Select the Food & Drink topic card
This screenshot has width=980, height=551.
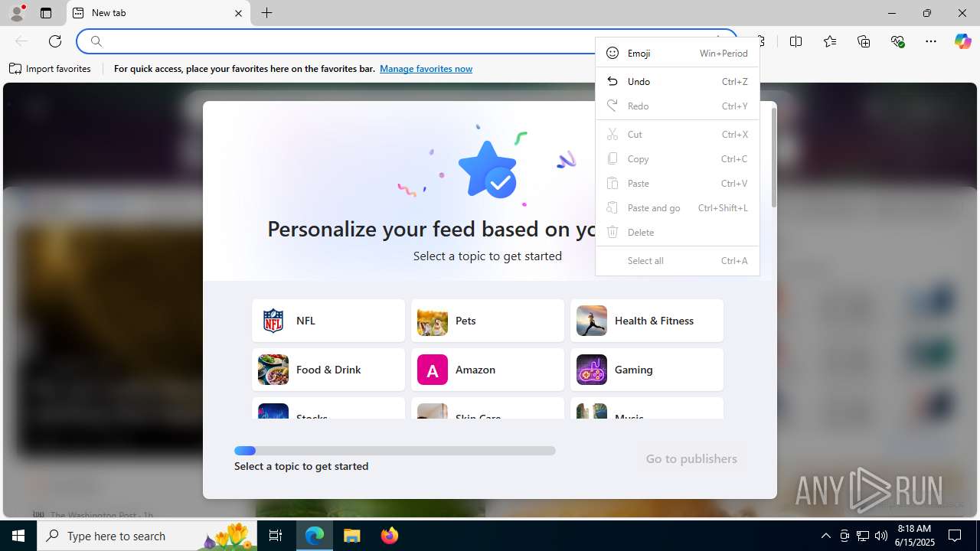click(328, 370)
